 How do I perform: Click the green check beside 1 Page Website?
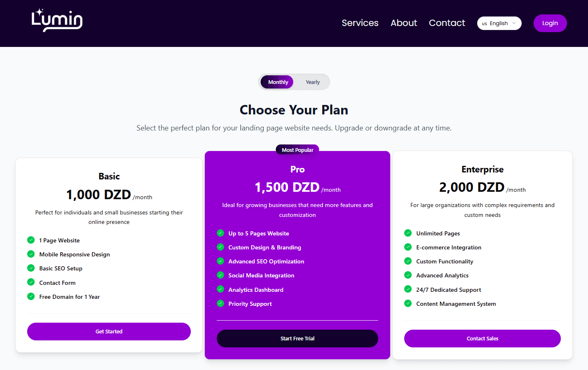31,240
